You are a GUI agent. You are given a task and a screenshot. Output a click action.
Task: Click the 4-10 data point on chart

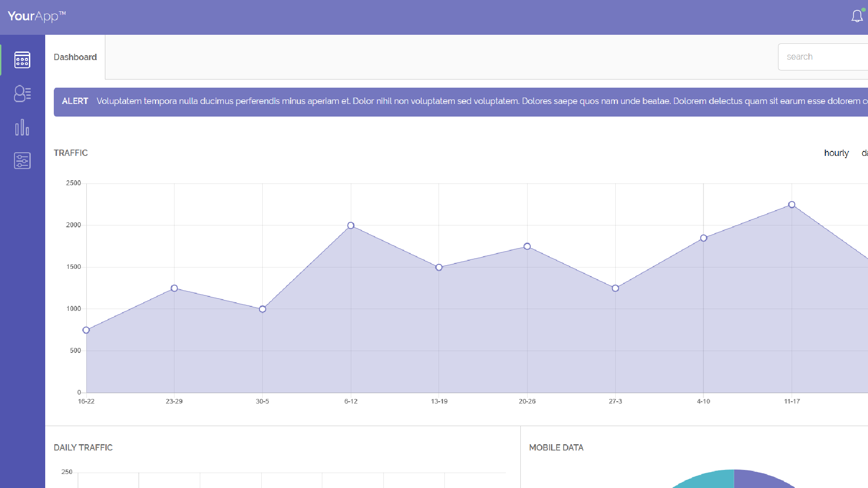pos(703,238)
